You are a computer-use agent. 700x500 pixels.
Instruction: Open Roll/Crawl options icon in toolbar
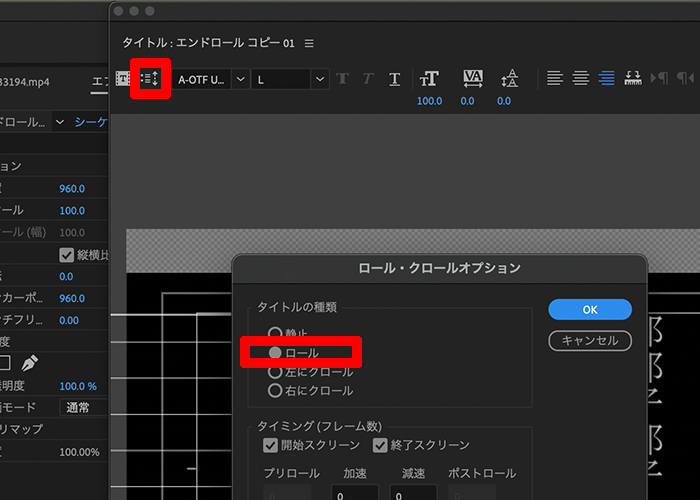tap(150, 79)
